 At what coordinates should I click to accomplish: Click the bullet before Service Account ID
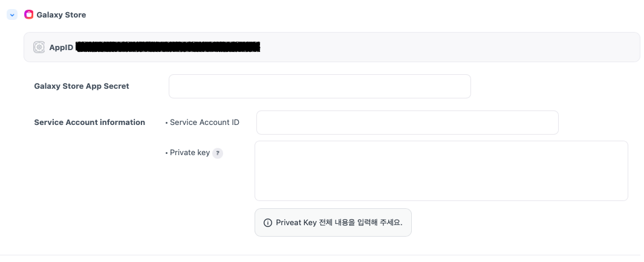166,123
